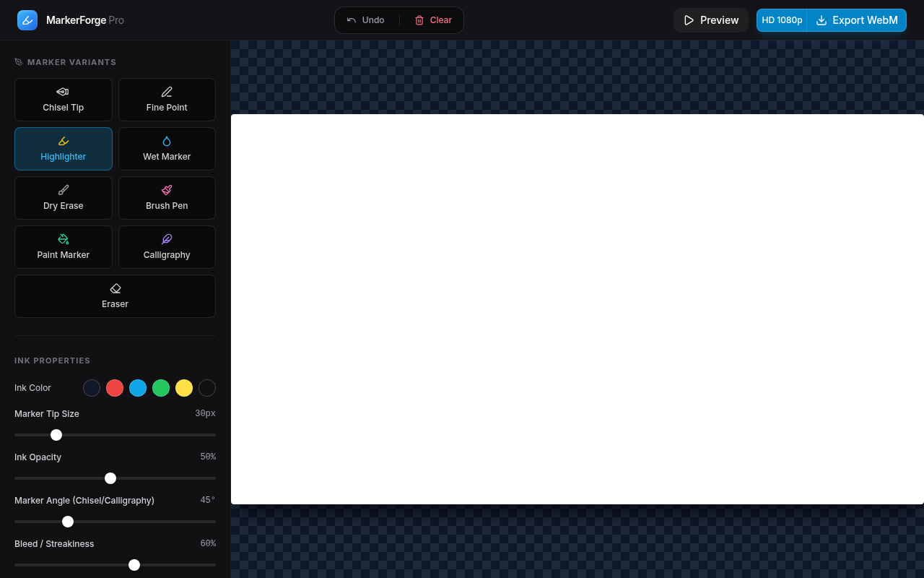Viewport: 924px width, 578px height.
Task: Adjust the Marker Angle slider
Action: click(x=115, y=522)
